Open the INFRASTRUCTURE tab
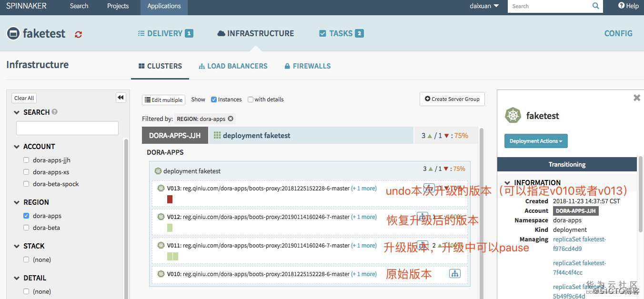The image size is (644, 299). (x=255, y=33)
